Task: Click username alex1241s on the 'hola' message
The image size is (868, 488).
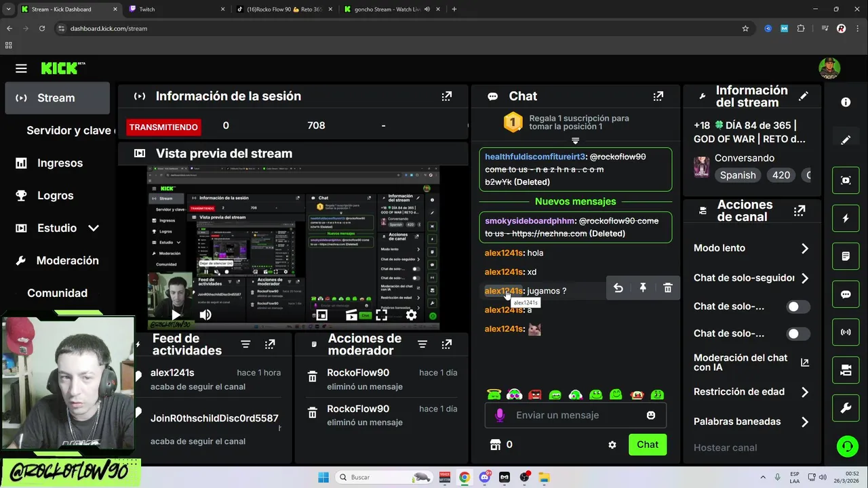Action: tap(504, 253)
